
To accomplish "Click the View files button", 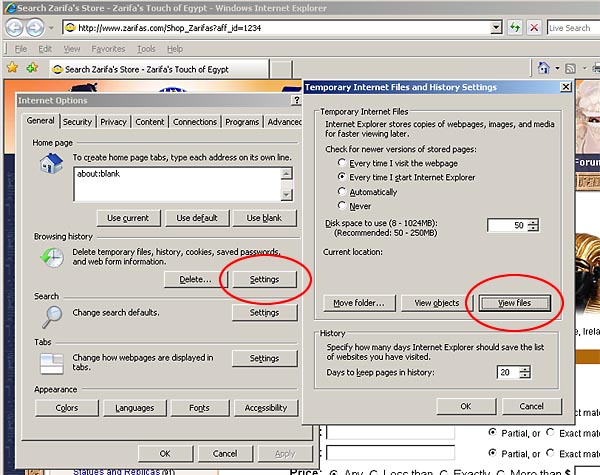I will 515,303.
